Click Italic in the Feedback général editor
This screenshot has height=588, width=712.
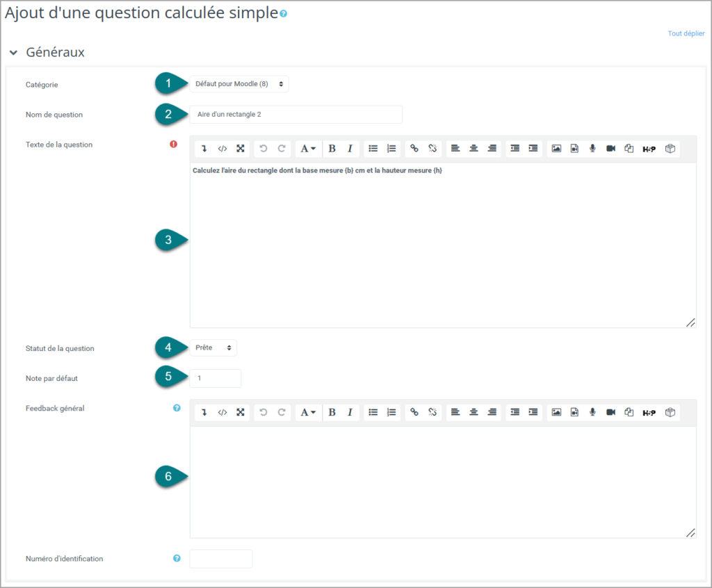tap(350, 412)
